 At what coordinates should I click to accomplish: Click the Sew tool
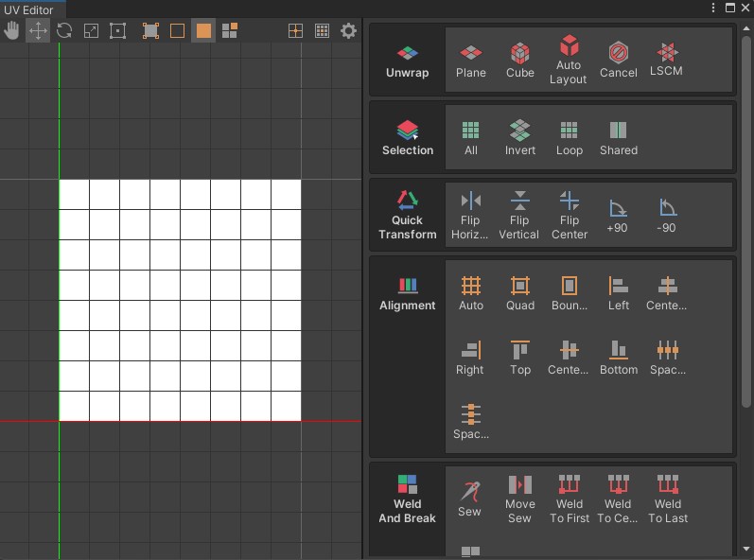tap(469, 499)
